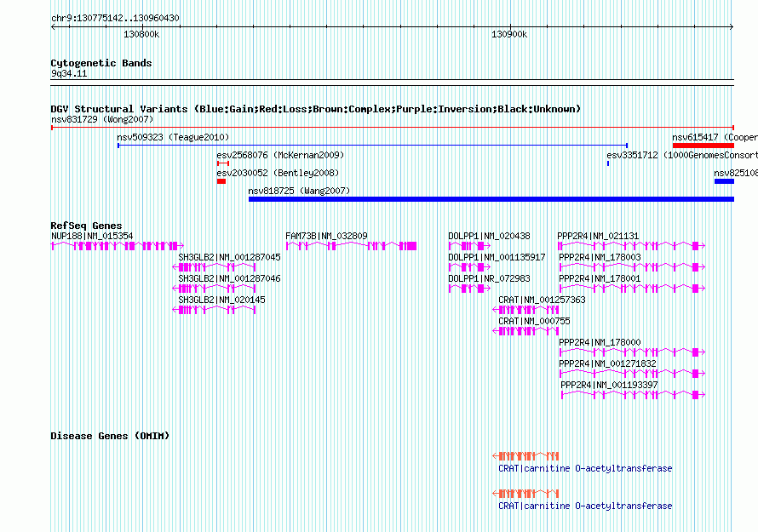
Task: Select the DOLPP1 NM_020438 transcript glyph
Action: pos(469,246)
